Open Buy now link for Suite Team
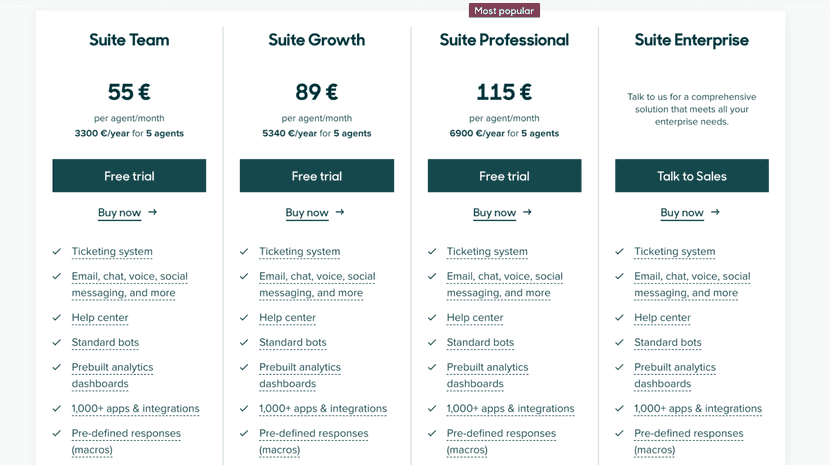This screenshot has width=830, height=465. [x=120, y=212]
